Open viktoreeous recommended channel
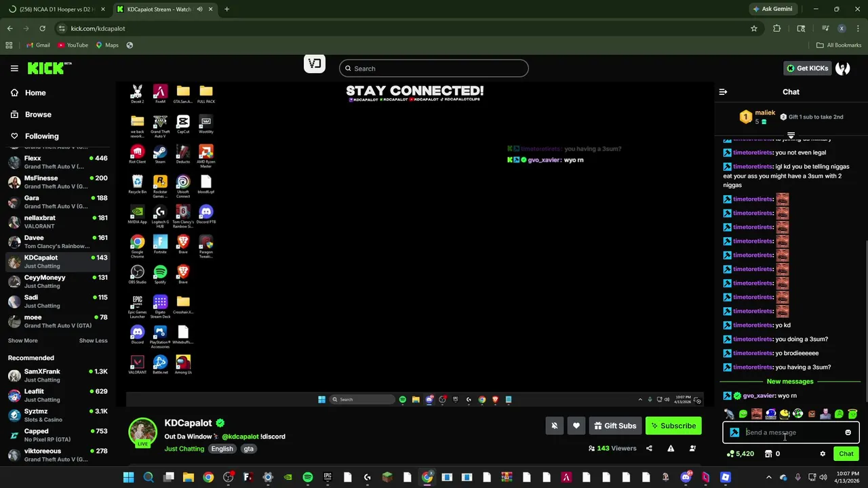868x488 pixels. (58, 455)
